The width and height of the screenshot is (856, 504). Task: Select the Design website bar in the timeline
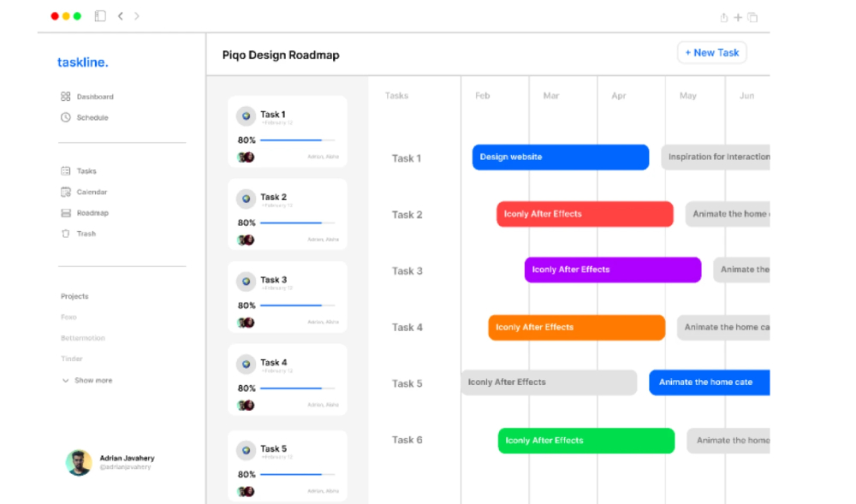point(560,157)
